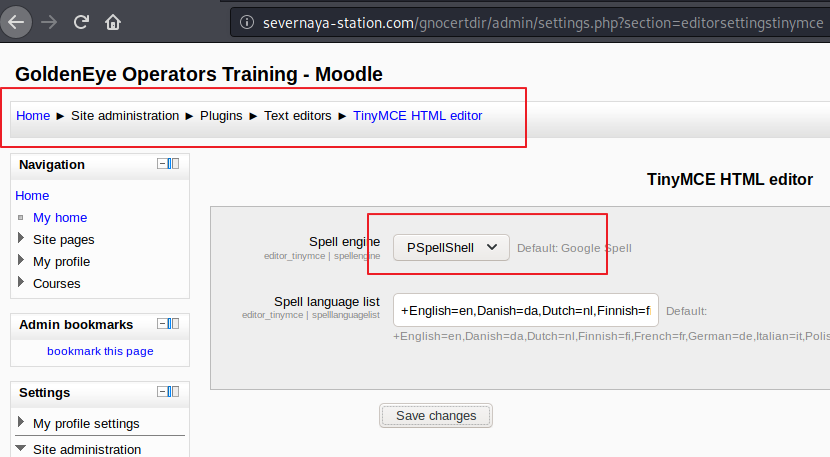Collapse the Site administration section
Screen dimensions: 830x457
(x=21, y=449)
